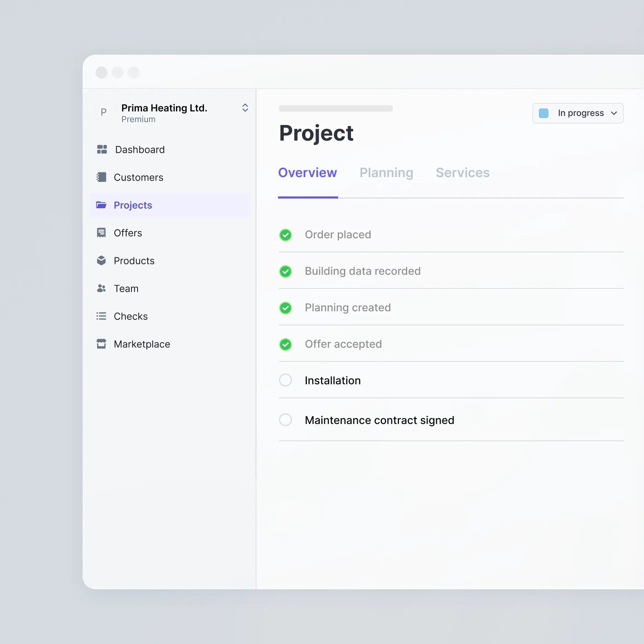Click the Offer accepted label
The height and width of the screenshot is (644, 644).
coord(343,344)
